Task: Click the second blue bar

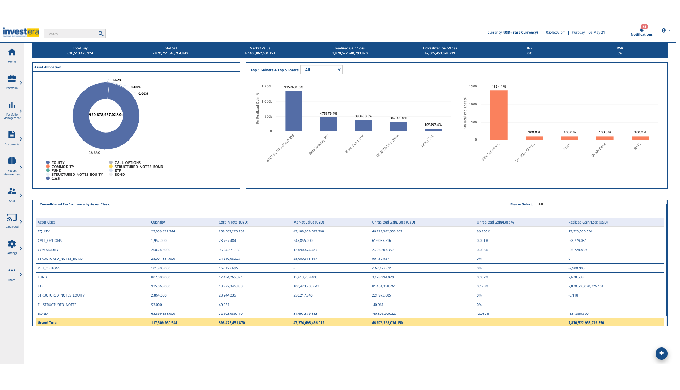Action: 328,124
